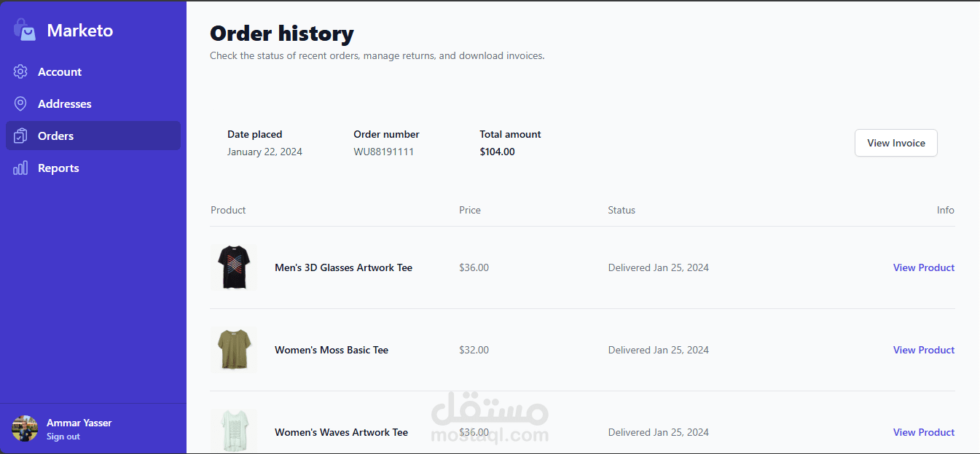Click the black Men's 3D Glasses tee thumbnail
The height and width of the screenshot is (454, 980).
(234, 267)
